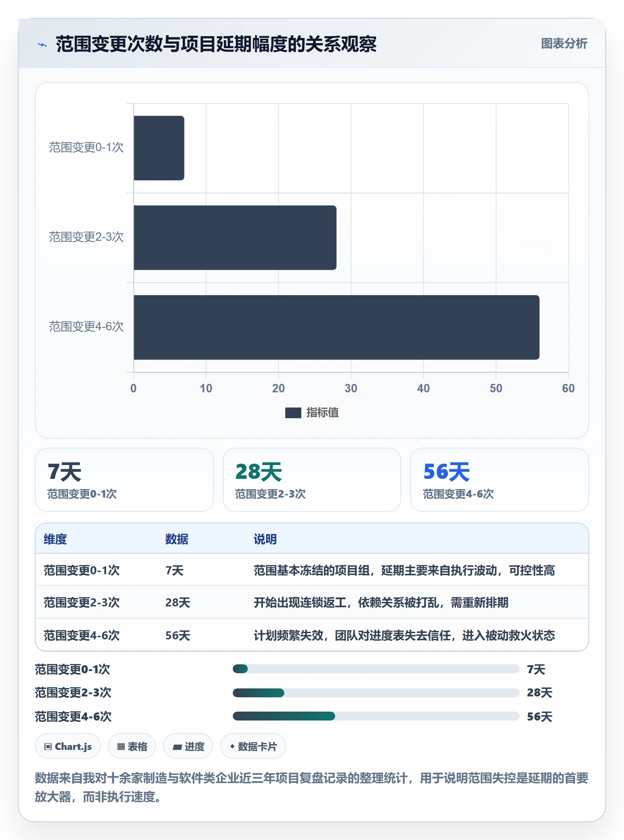Image resolution: width=624 pixels, height=840 pixels.
Task: Click the 28天 progress bar
Action: [x=376, y=692]
